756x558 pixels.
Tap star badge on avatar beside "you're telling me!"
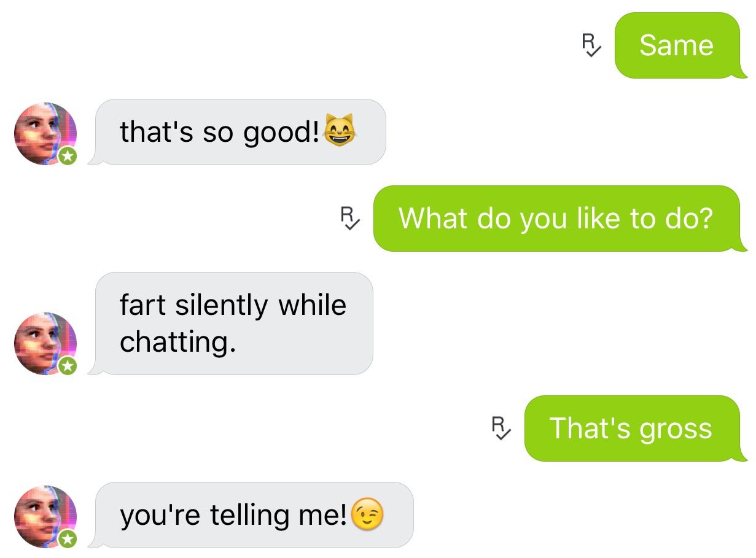pos(68,540)
